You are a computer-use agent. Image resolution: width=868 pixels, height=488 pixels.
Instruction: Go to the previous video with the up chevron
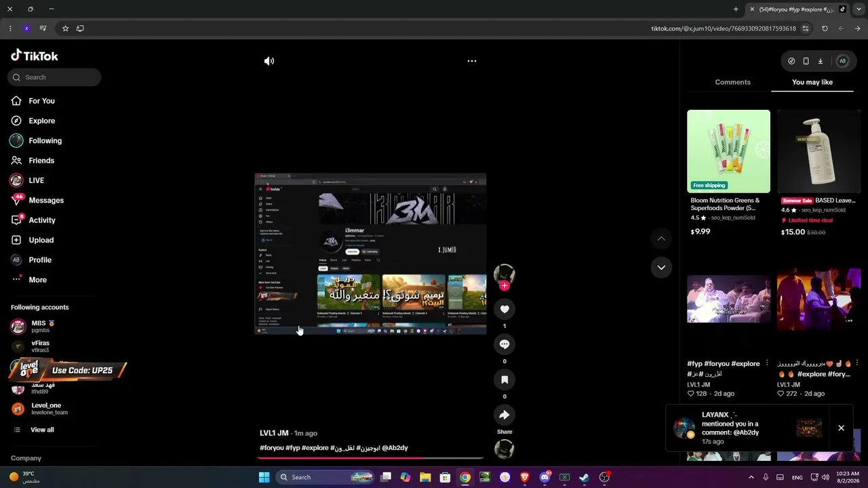[x=661, y=239]
